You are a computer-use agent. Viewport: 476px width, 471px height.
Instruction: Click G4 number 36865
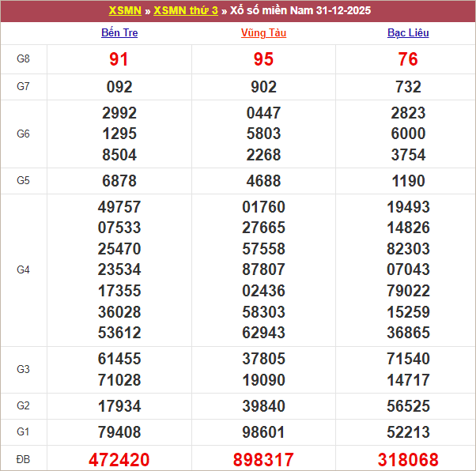(x=408, y=333)
